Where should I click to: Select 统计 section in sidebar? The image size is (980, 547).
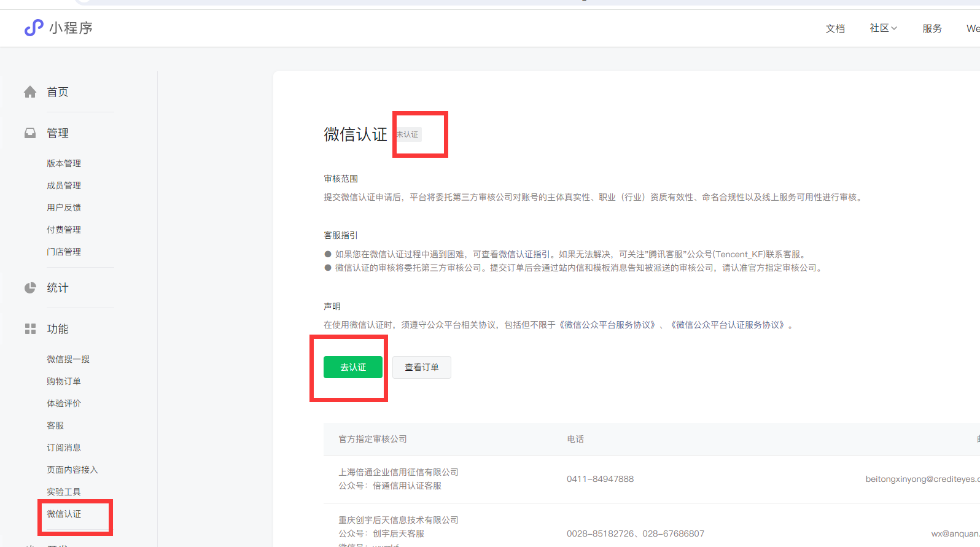click(x=58, y=288)
